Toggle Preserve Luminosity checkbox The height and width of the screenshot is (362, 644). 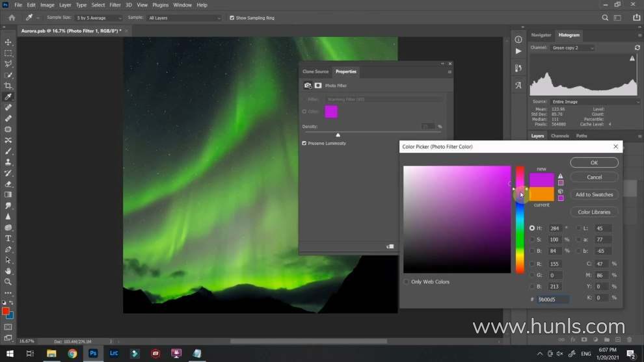point(304,143)
